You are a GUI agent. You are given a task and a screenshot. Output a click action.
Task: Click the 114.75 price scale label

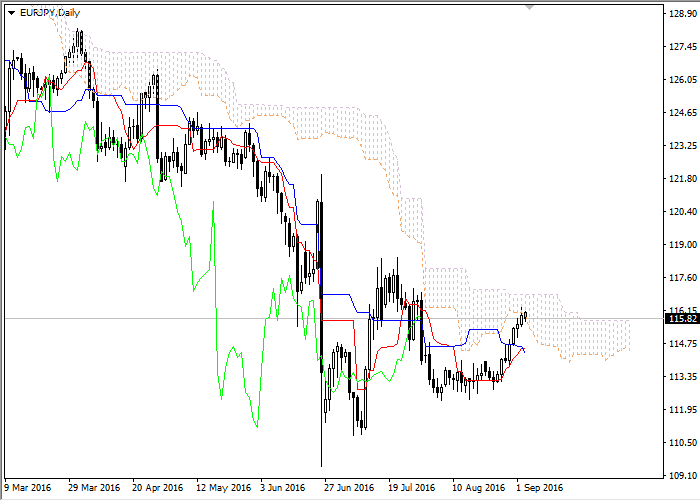[x=683, y=344]
